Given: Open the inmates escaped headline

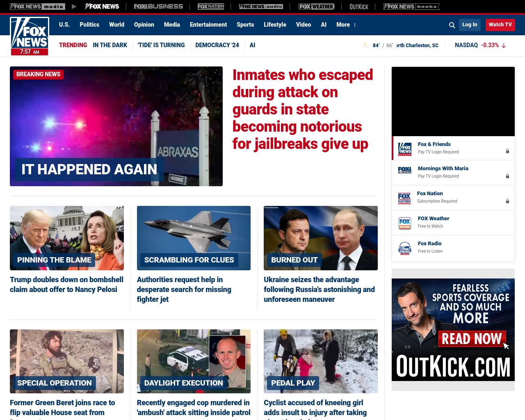Looking at the screenshot, I should 303,110.
